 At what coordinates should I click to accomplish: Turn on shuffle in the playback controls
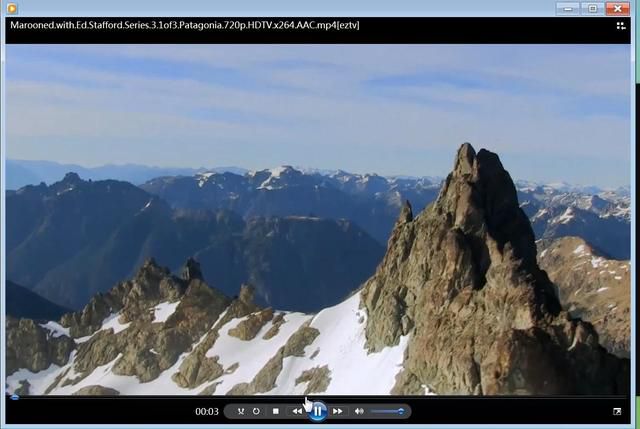[x=241, y=411]
